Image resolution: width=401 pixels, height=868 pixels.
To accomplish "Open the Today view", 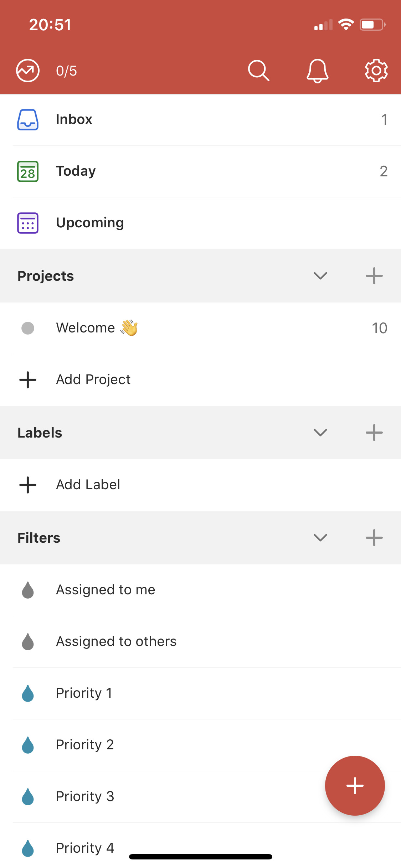I will [x=76, y=171].
